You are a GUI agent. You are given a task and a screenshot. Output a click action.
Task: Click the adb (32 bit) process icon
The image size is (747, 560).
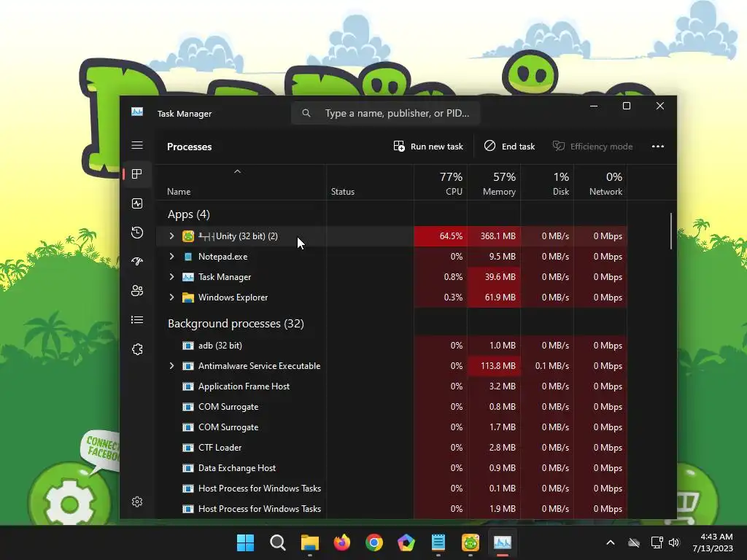(188, 346)
